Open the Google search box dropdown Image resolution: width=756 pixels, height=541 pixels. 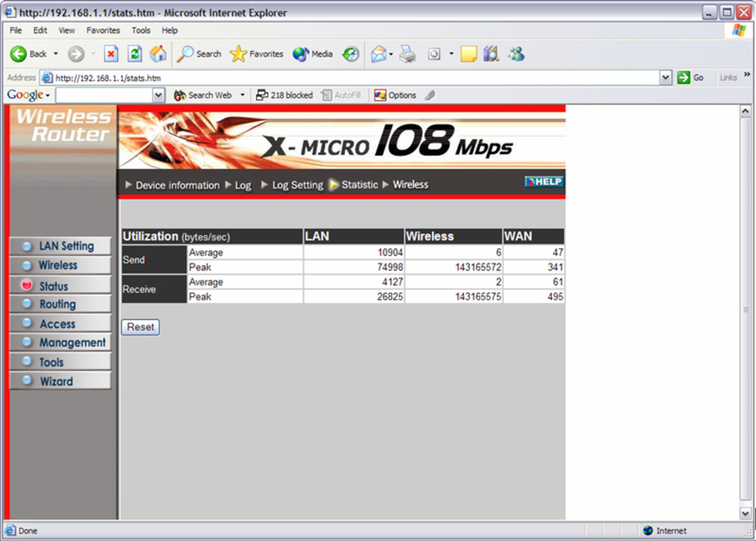click(x=158, y=96)
